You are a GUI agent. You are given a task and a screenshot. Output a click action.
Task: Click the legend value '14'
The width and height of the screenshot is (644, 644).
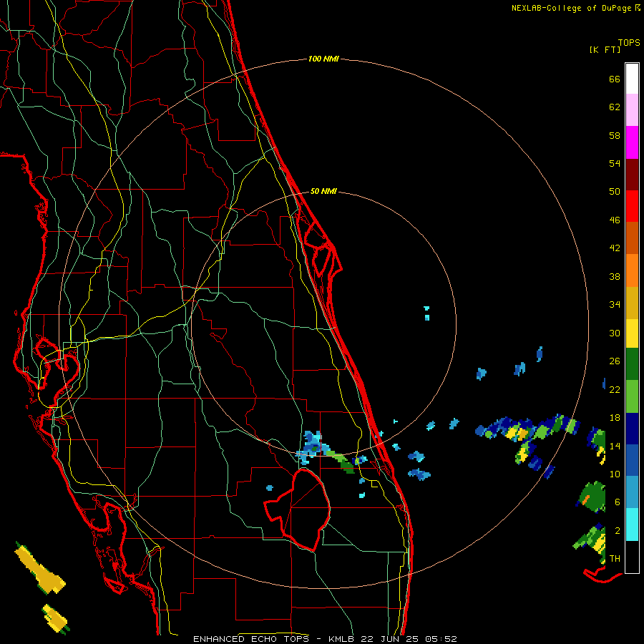pos(615,446)
